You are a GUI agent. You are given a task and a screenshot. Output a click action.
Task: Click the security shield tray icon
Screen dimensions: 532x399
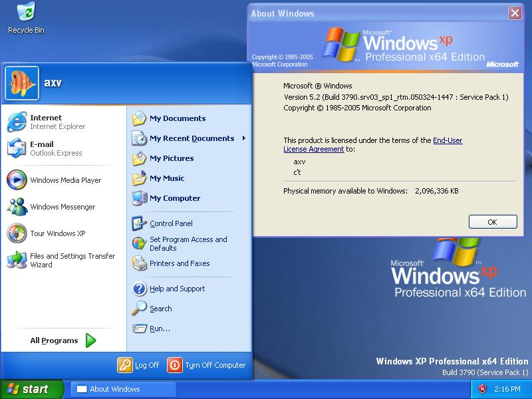tap(483, 389)
